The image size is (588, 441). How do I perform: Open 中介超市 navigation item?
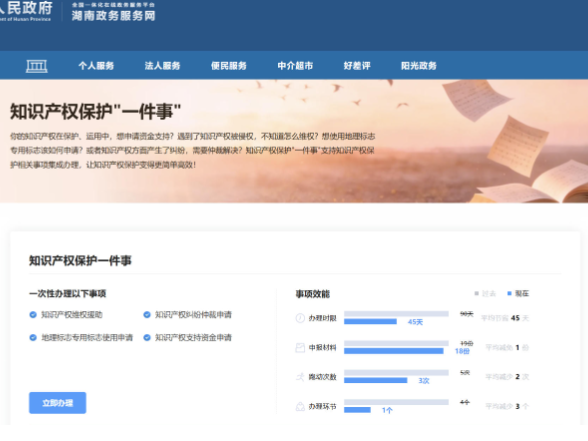295,66
